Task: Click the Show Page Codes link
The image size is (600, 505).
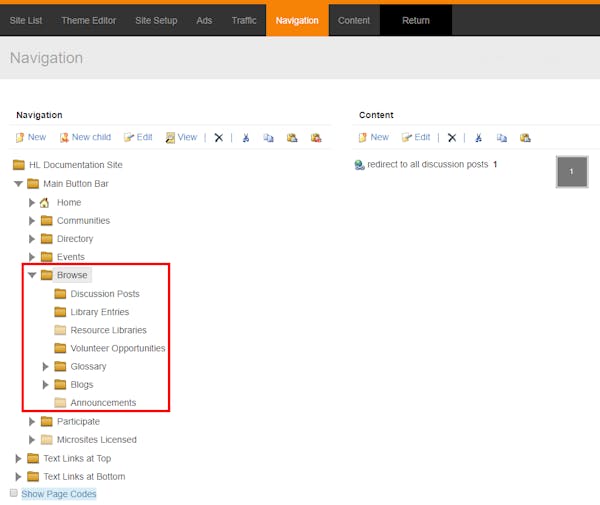Action: 59,494
